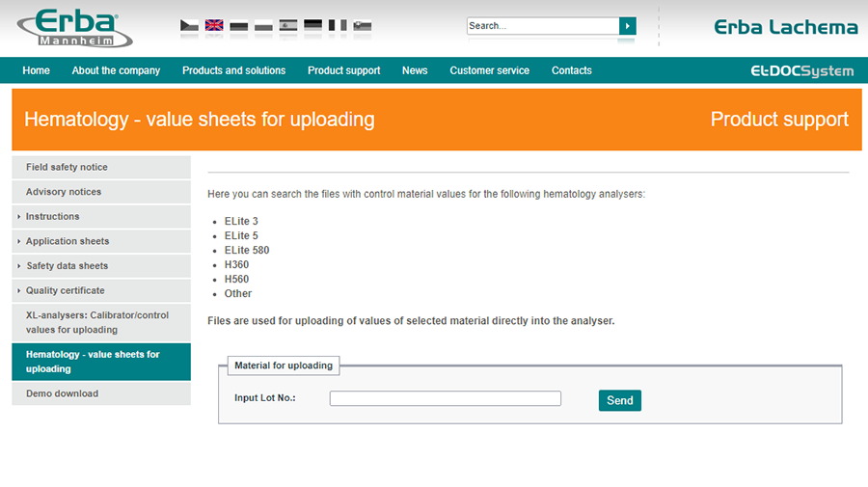
Task: Expand the Safety data sheets sidebar item
Action: 101,266
